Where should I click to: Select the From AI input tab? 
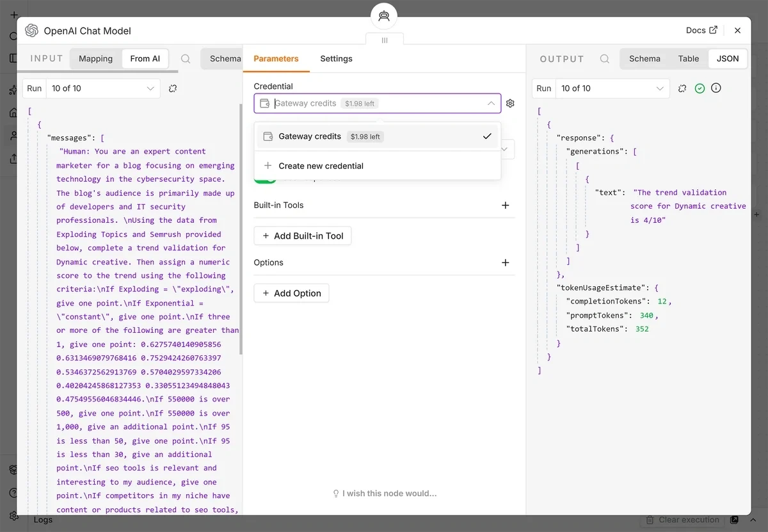145,58
